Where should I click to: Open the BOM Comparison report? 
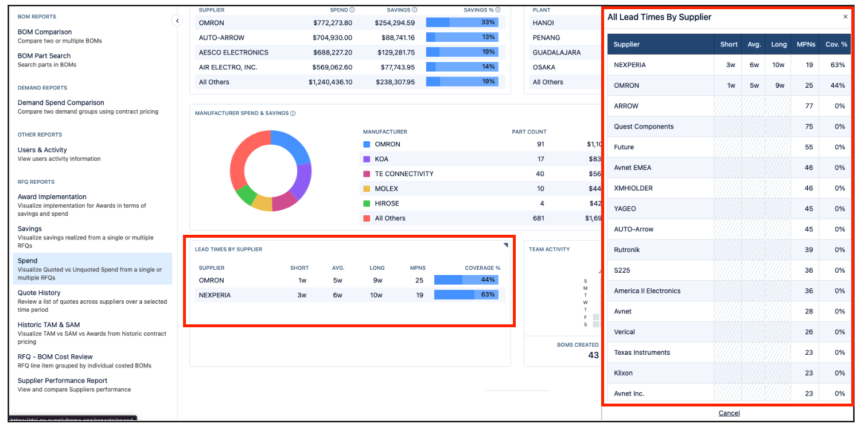coord(45,32)
